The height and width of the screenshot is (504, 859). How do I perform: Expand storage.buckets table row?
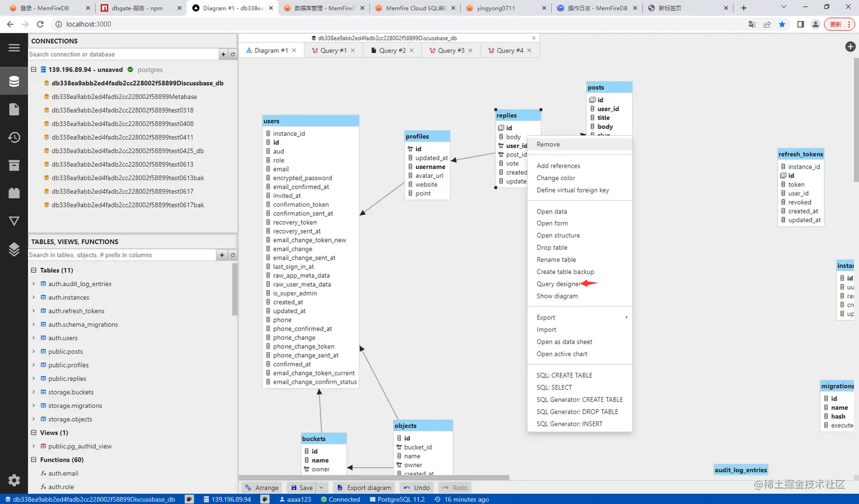(34, 392)
